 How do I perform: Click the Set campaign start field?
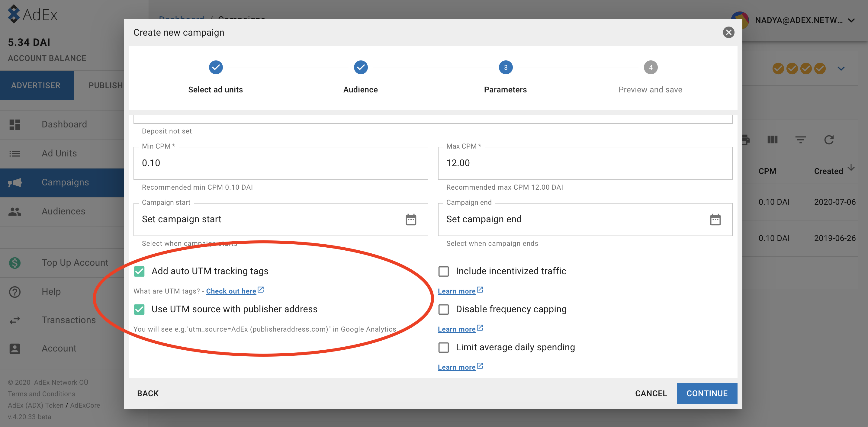pos(281,220)
